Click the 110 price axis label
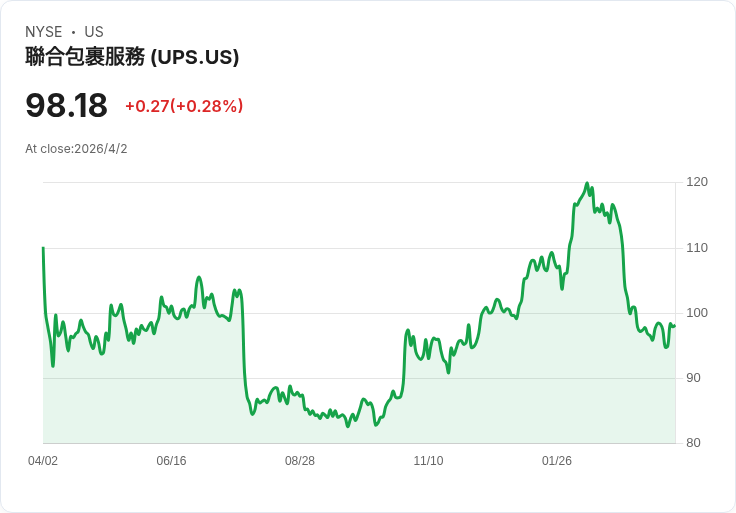 pos(697,248)
